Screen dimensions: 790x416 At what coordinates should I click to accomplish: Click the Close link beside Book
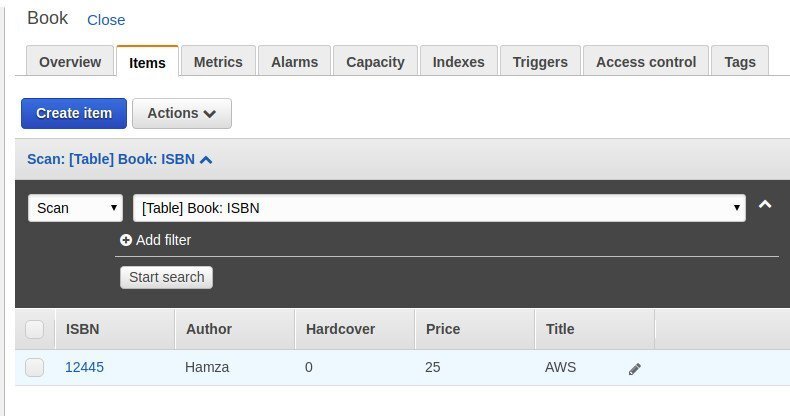106,20
